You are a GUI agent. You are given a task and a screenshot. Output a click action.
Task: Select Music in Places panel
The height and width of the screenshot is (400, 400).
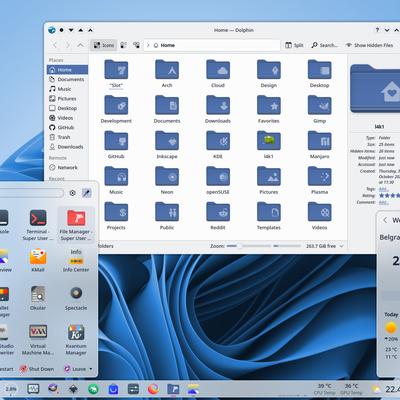tap(67, 89)
